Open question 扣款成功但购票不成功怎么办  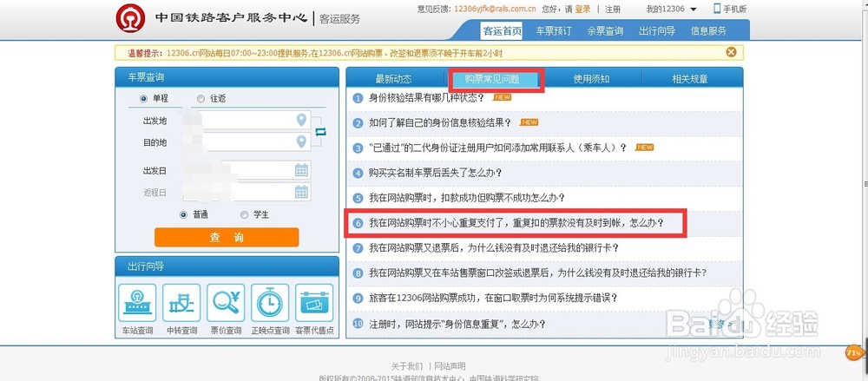click(x=467, y=198)
